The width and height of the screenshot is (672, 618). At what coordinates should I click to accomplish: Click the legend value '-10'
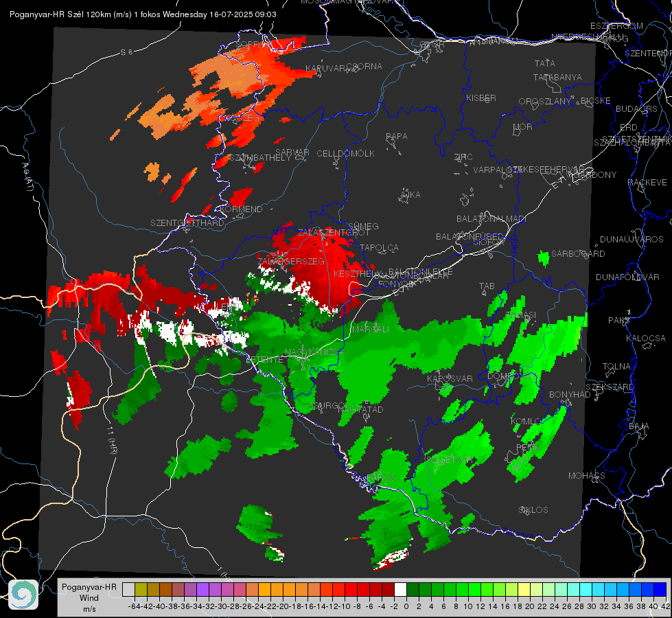[x=345, y=606]
